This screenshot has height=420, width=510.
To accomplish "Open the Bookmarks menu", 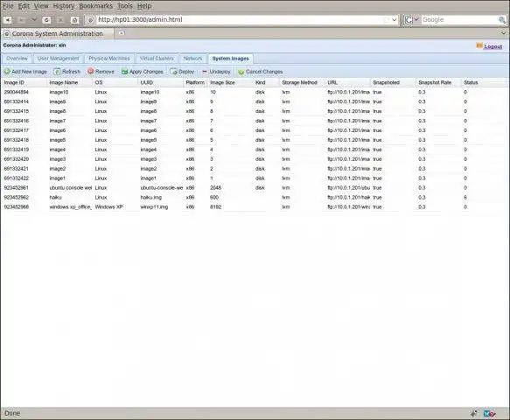I will [95, 6].
